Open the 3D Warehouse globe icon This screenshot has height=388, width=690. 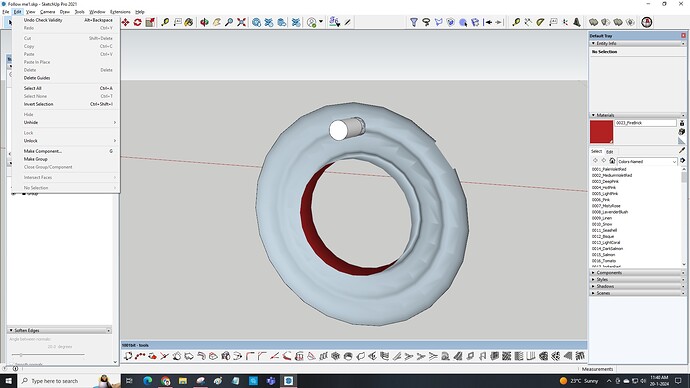(257, 22)
